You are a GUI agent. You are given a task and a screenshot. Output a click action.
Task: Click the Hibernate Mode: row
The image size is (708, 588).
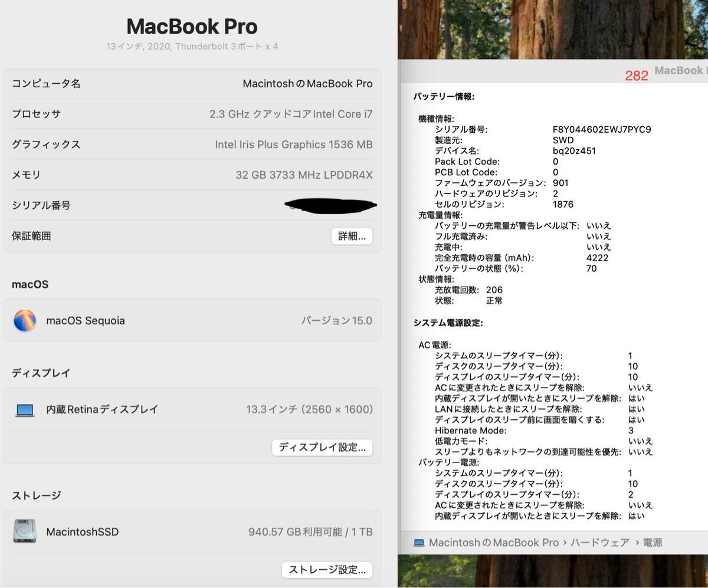534,431
